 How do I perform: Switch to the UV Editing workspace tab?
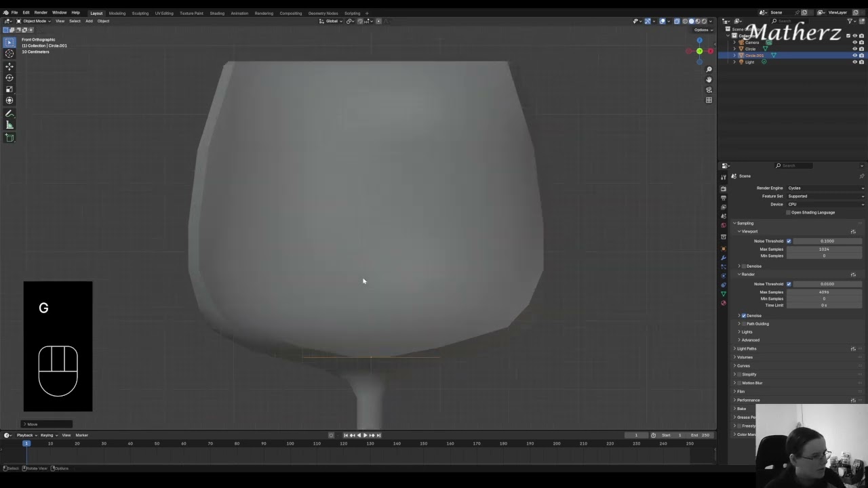[163, 13]
